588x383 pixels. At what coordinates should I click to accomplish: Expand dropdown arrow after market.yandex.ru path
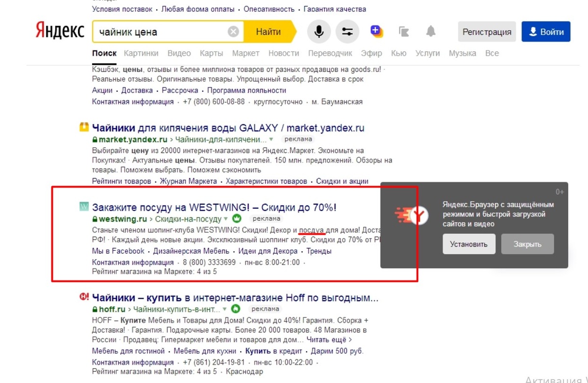(271, 140)
